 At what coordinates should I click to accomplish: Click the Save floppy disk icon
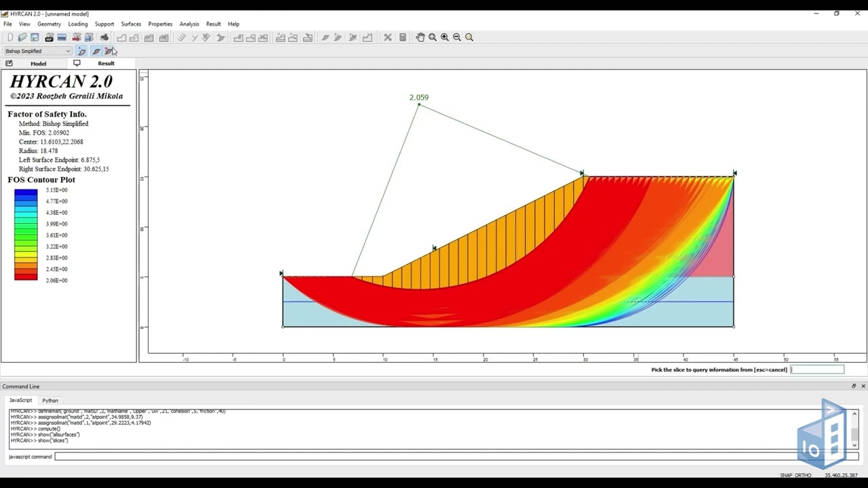(35, 37)
